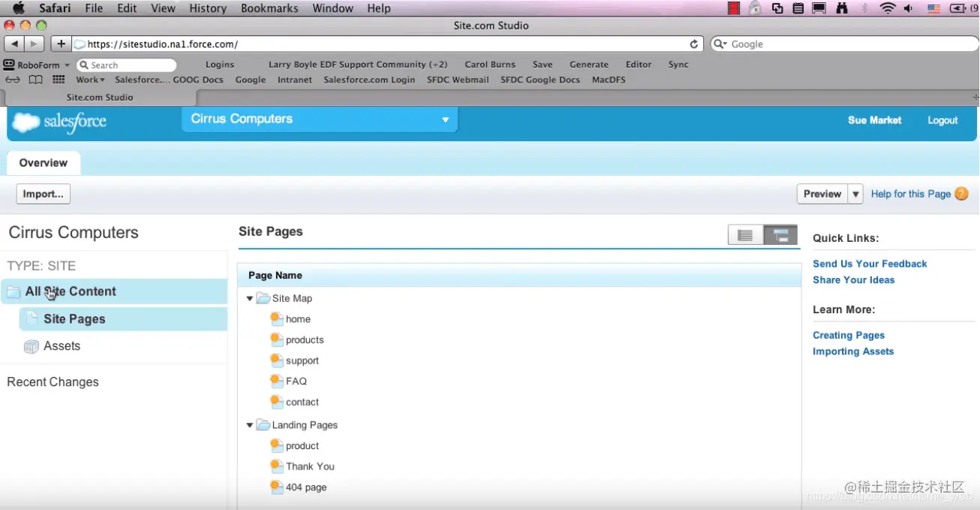Open the RoboForm dropdown arrow

point(67,65)
